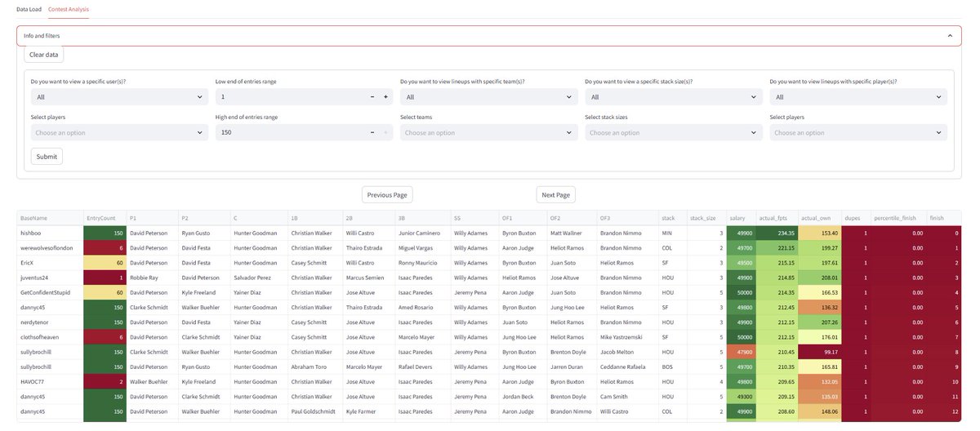Open the specific stack size(s) dropdown
980x431 pixels.
click(674, 96)
